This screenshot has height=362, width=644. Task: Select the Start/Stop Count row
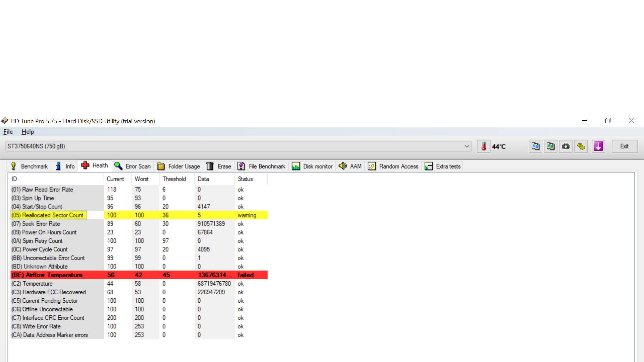tap(139, 206)
